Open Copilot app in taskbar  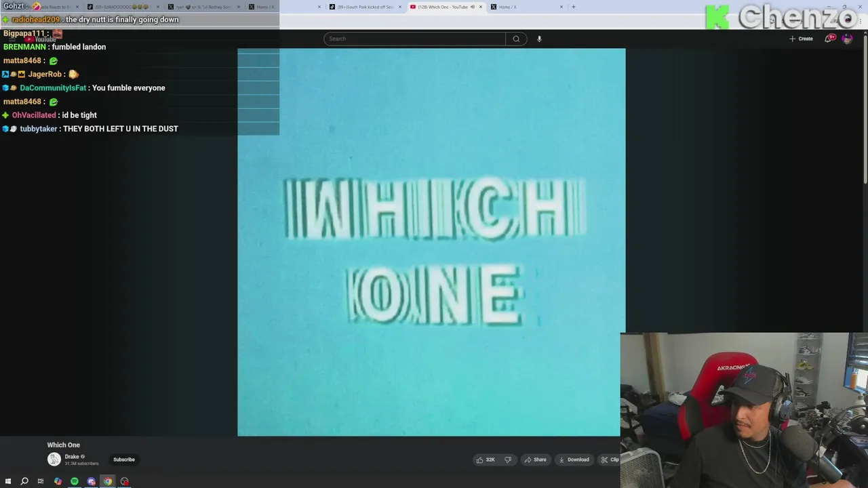(x=58, y=481)
